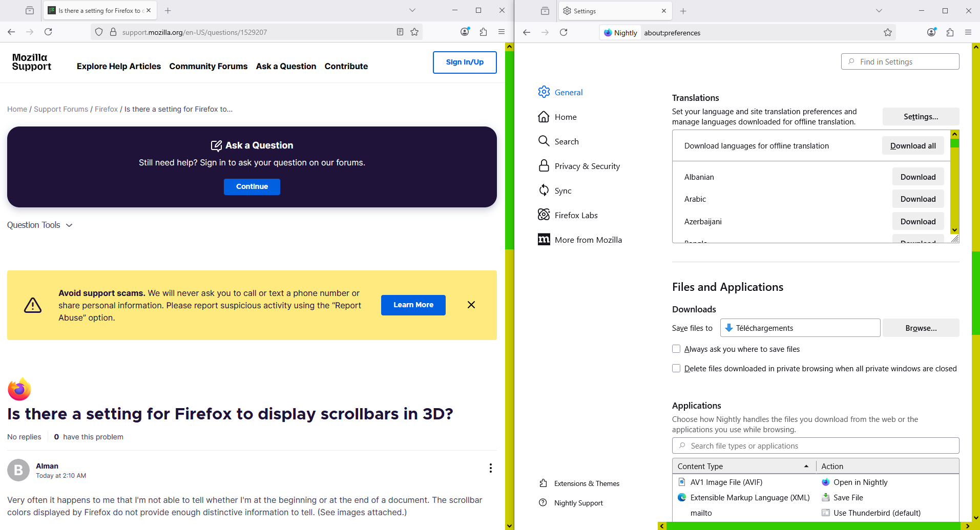Open Save File action for XML type
This screenshot has width=980, height=530.
888,497
